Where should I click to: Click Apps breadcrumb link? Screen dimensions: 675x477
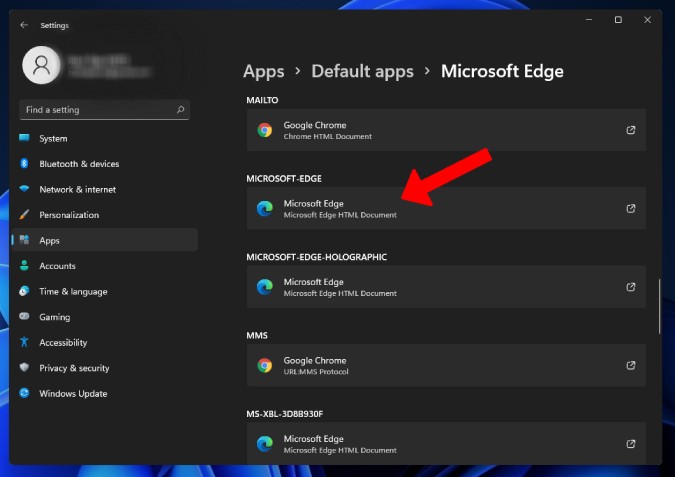pyautogui.click(x=264, y=71)
